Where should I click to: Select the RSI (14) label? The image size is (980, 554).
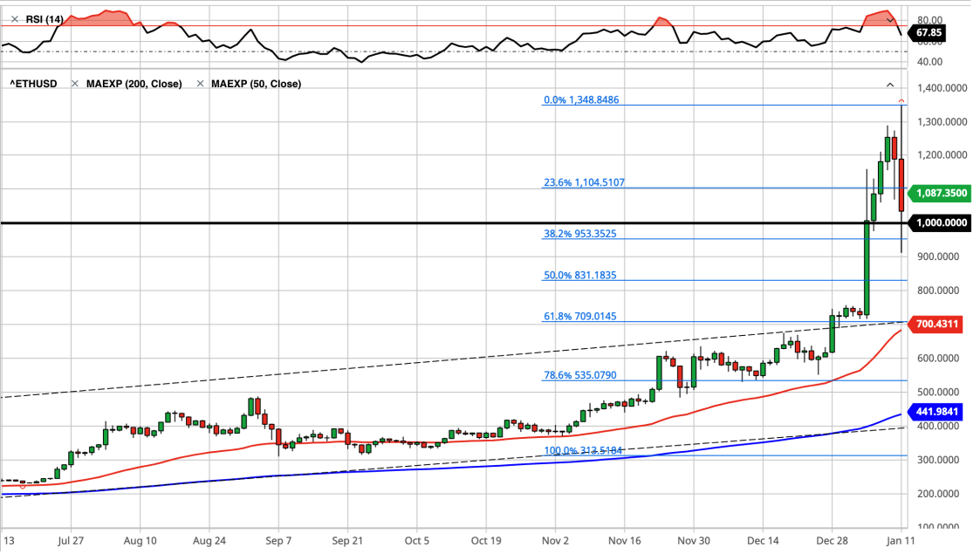coord(45,19)
